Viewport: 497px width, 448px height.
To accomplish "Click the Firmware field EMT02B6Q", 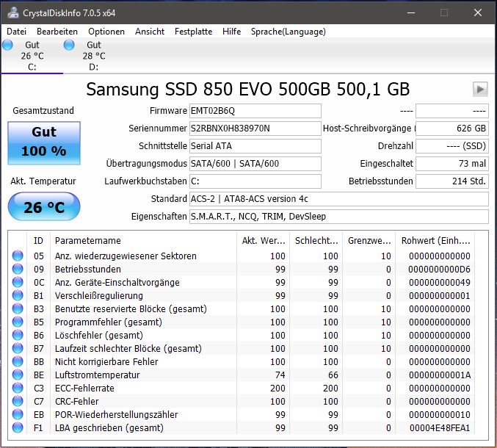I will pos(255,111).
